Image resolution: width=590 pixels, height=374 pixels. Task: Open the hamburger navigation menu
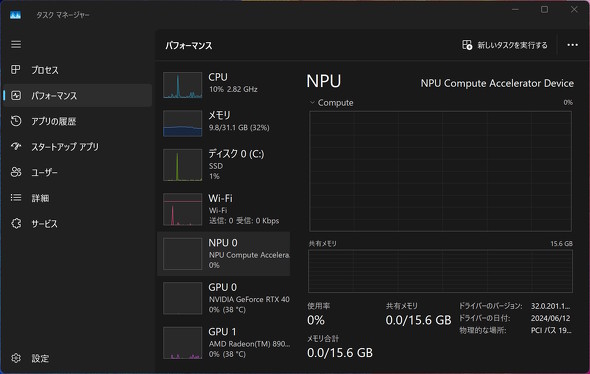tap(16, 44)
